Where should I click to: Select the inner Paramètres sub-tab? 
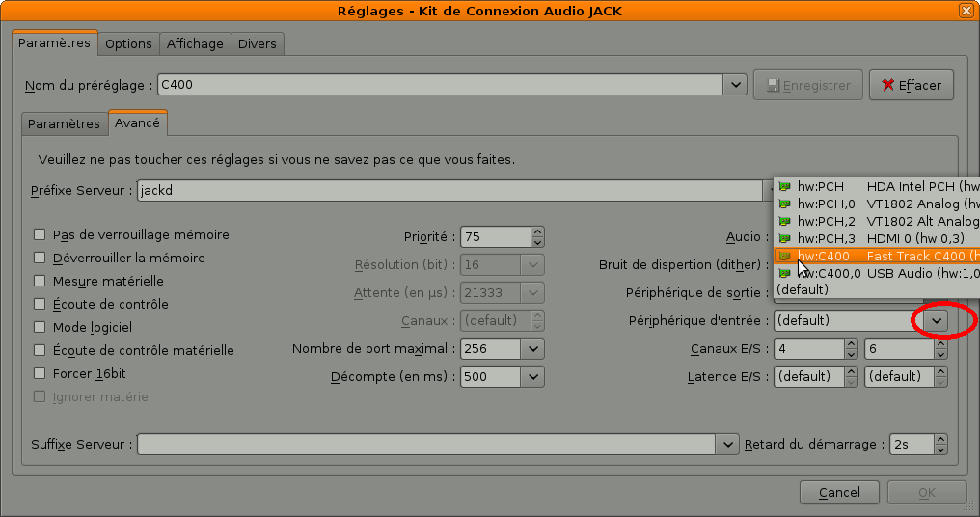click(64, 123)
